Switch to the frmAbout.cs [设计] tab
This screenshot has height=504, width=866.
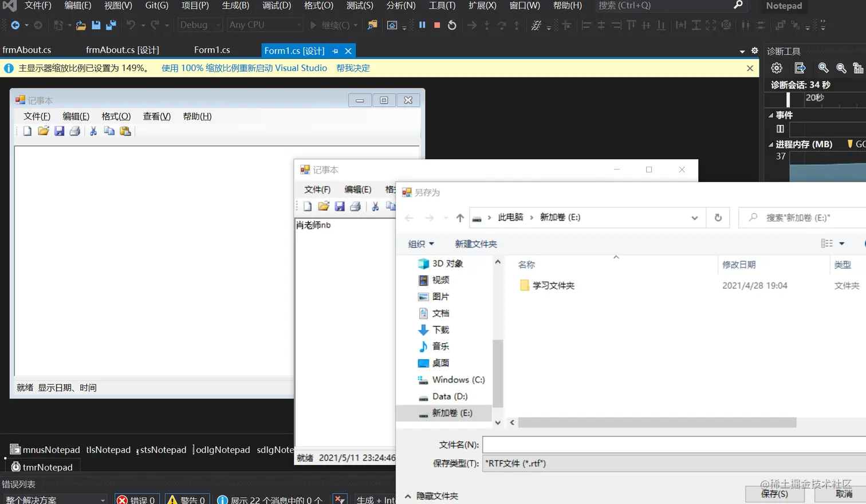(x=123, y=50)
